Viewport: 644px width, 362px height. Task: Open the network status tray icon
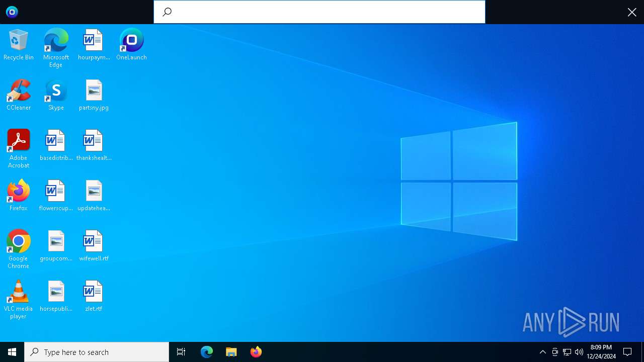tap(567, 352)
